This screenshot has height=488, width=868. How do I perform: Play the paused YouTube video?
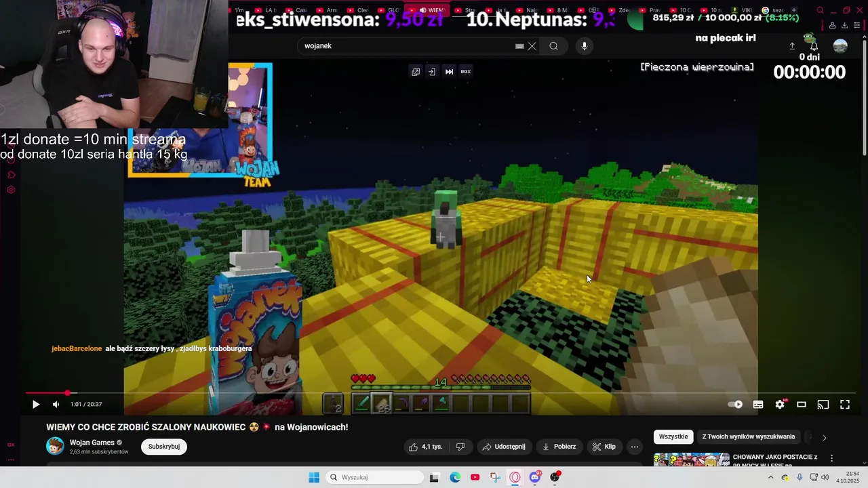point(36,405)
